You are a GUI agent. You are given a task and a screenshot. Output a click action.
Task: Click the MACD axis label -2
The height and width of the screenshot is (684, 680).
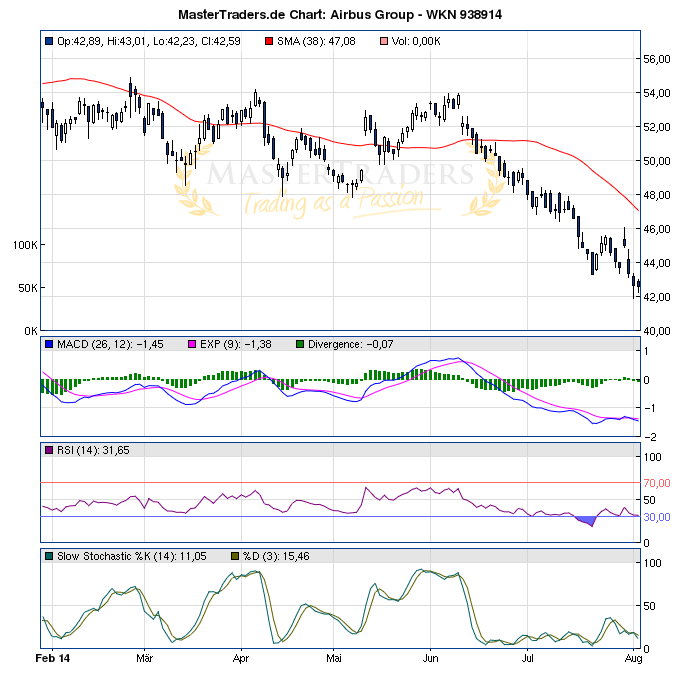pyautogui.click(x=650, y=437)
